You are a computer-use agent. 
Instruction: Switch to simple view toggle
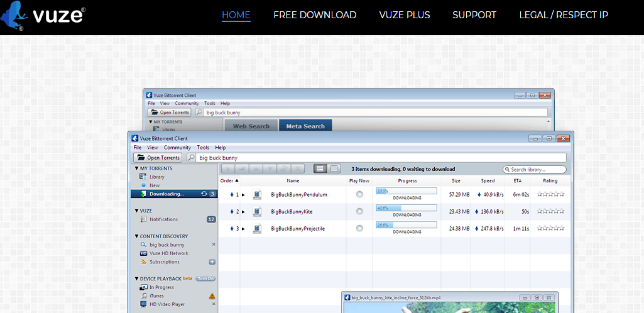click(x=334, y=168)
